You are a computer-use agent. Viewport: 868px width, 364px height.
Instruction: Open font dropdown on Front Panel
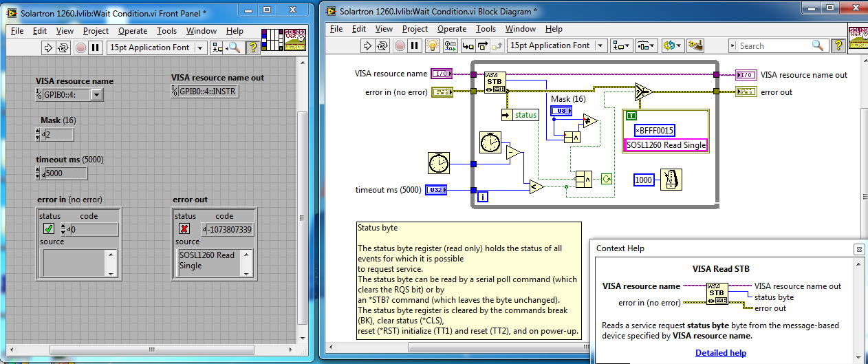click(200, 47)
